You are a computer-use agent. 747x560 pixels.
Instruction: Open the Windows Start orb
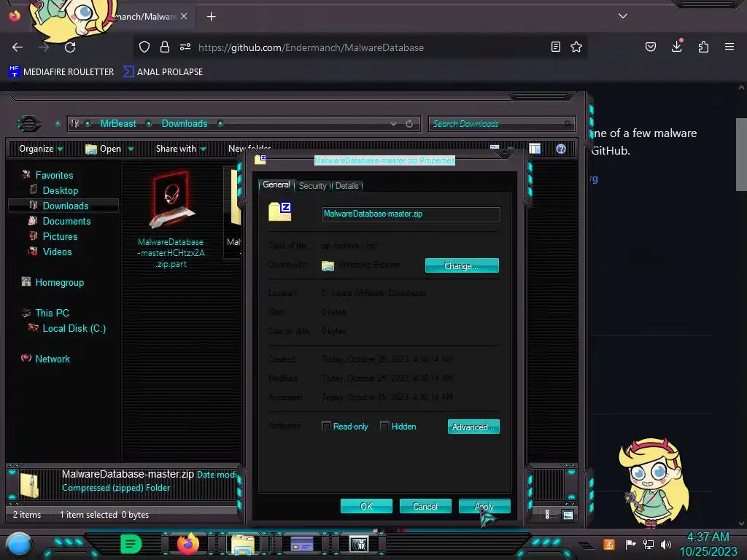tap(19, 544)
